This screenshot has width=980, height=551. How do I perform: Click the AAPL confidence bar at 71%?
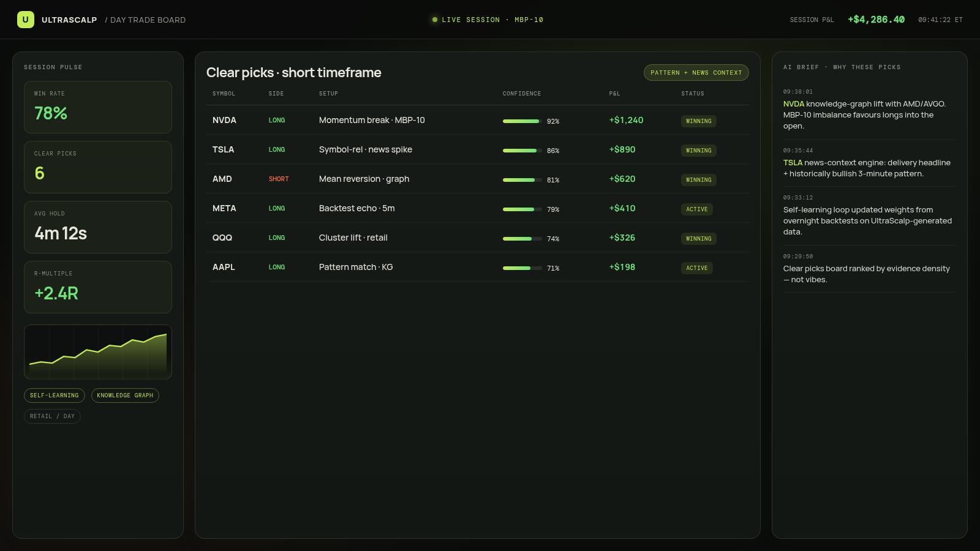click(522, 268)
